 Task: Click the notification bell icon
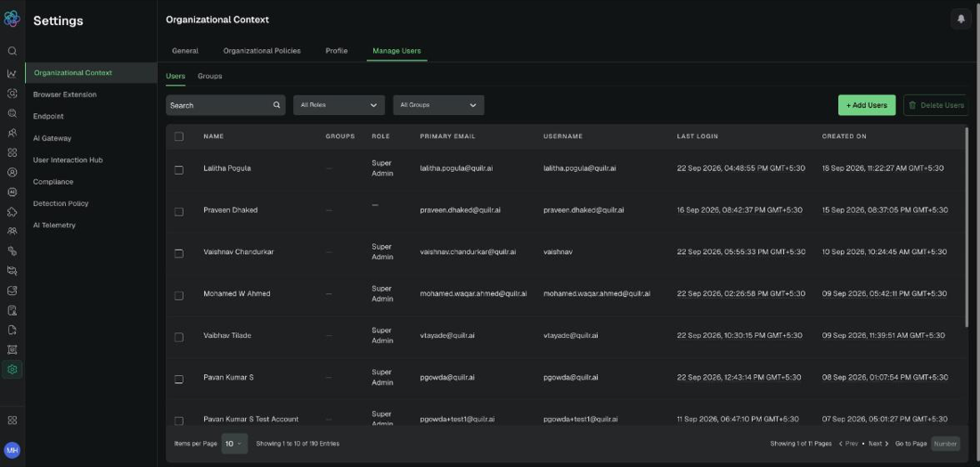[960, 20]
